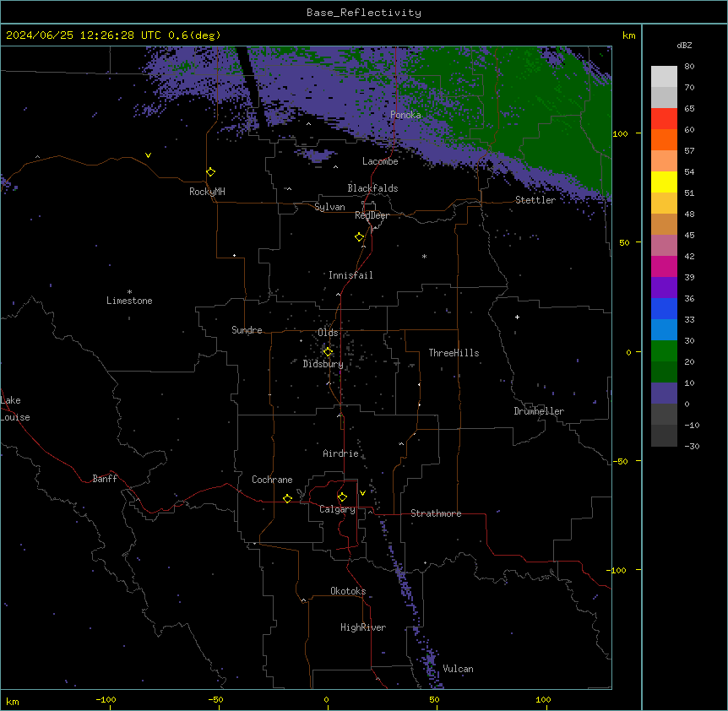Viewport: 728px width, 711px height.
Task: Select the Okotoks label
Action: [x=348, y=591]
